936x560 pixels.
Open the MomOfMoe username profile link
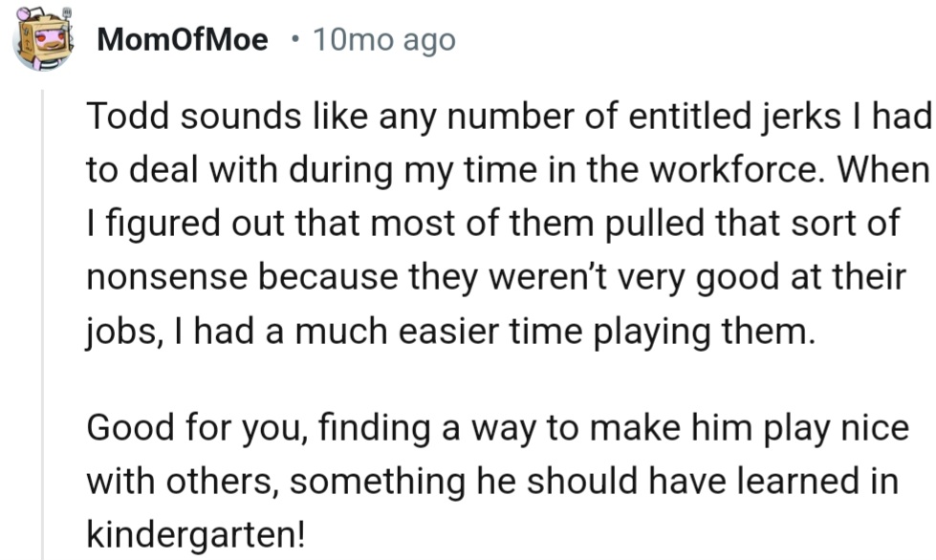[x=183, y=41]
